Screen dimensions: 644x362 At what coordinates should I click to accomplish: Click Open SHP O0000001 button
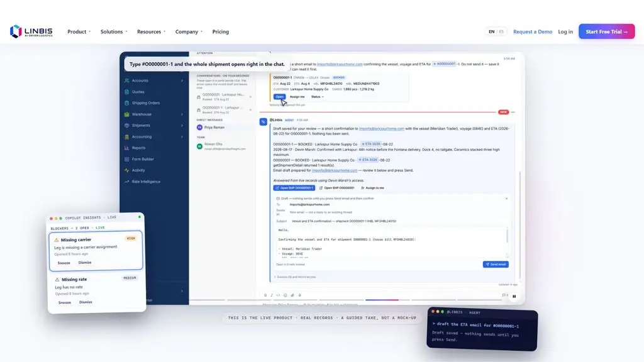337,188
